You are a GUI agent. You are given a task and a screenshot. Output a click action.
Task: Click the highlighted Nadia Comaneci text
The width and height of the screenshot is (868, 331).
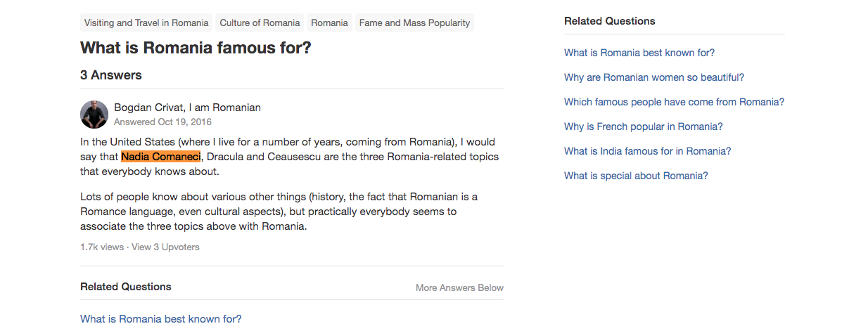(x=161, y=156)
